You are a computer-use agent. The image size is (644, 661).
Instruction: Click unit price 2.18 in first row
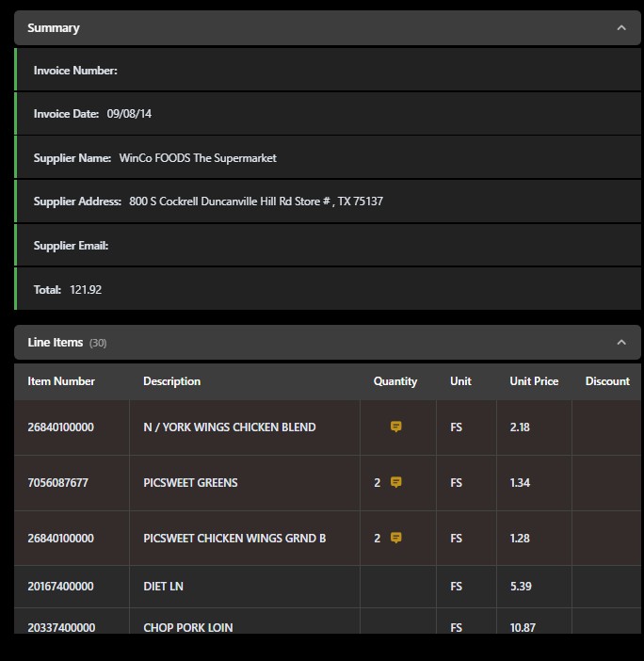[520, 427]
